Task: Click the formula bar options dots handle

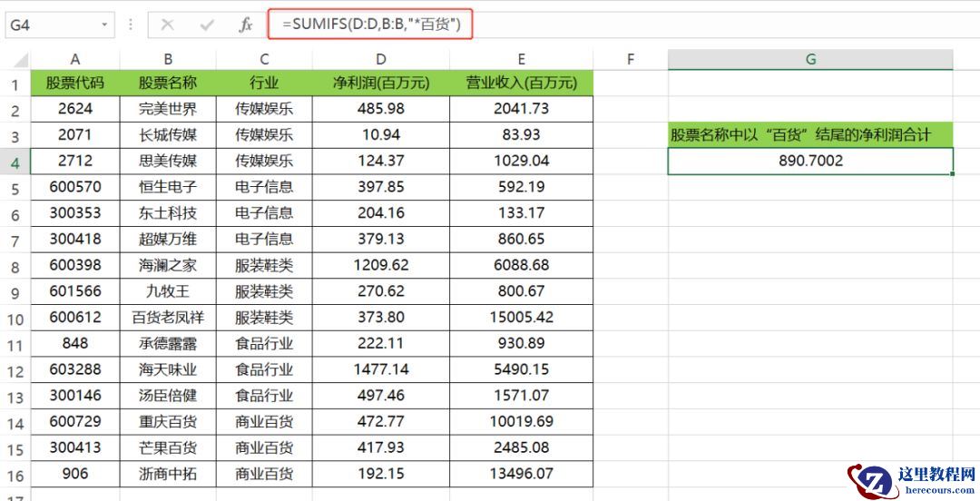Action: pos(131,25)
